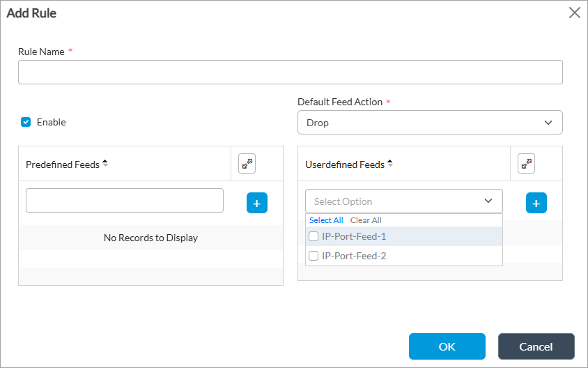The height and width of the screenshot is (368, 588).
Task: Sort Predefined Feeds using the sort arrows
Action: coord(105,164)
